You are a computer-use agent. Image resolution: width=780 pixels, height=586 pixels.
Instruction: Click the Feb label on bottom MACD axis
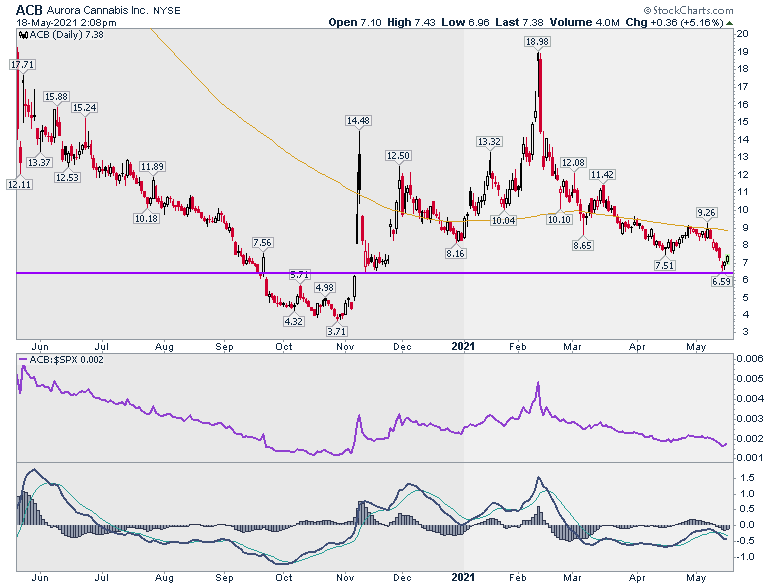click(517, 578)
